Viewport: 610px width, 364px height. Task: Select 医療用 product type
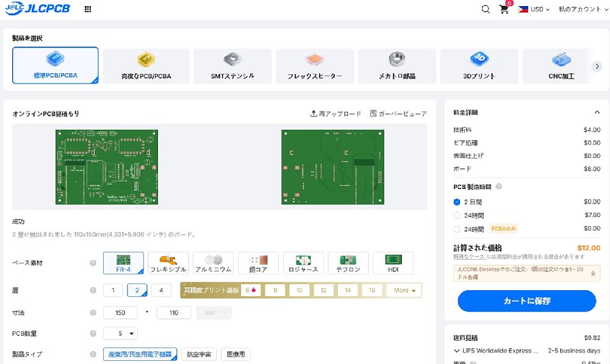coord(235,354)
